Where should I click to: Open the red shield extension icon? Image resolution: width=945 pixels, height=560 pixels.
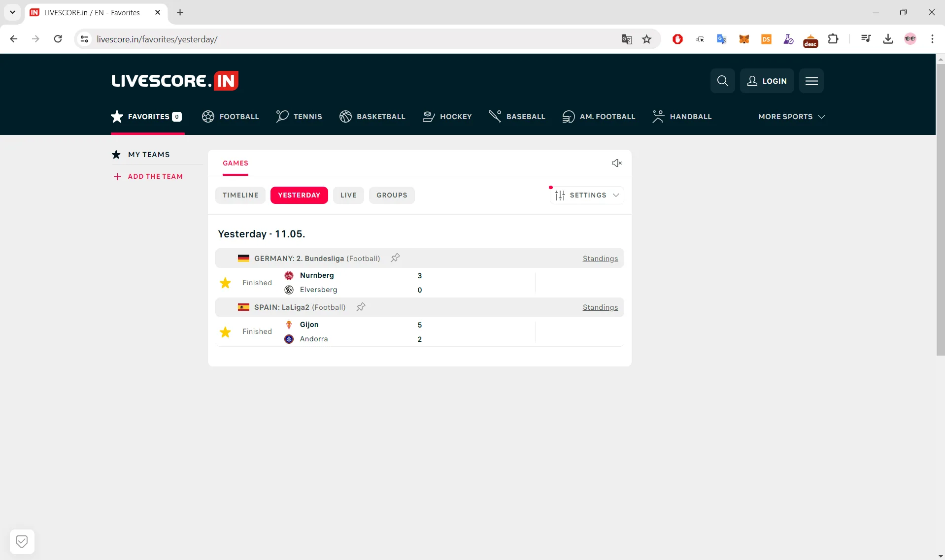point(677,39)
